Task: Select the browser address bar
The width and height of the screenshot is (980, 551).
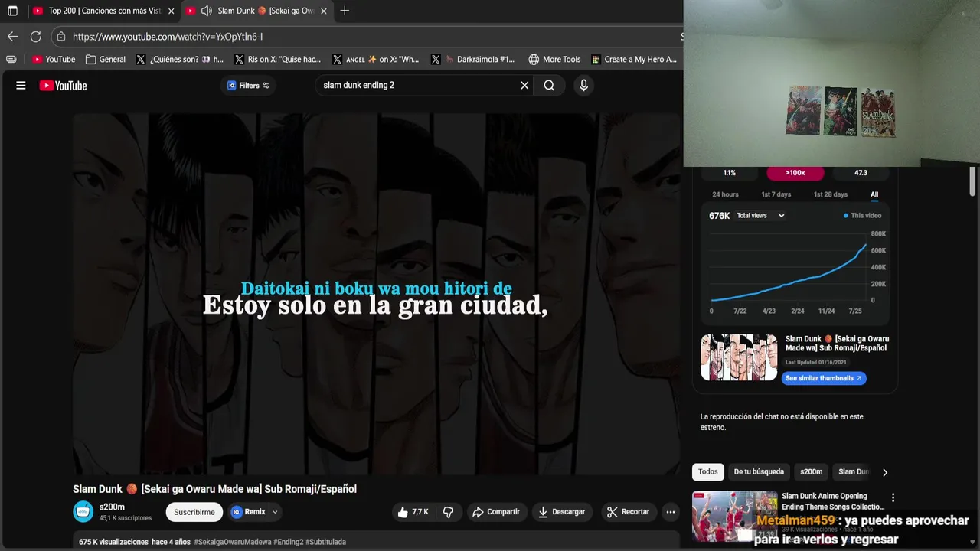Action: pos(367,37)
